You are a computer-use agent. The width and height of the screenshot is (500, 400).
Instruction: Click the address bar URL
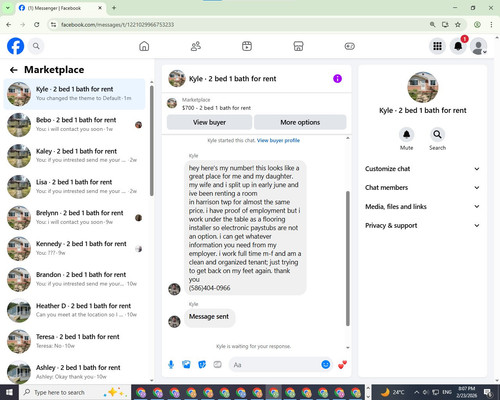click(117, 25)
